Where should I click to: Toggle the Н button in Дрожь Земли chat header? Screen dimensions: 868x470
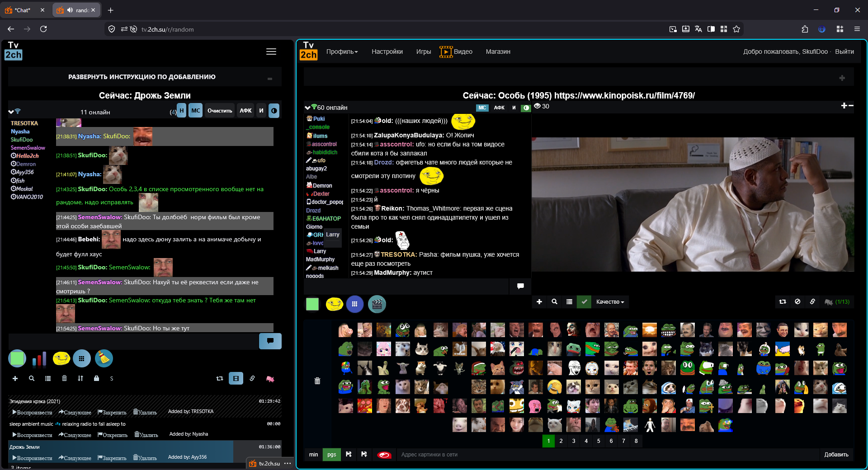(x=181, y=111)
